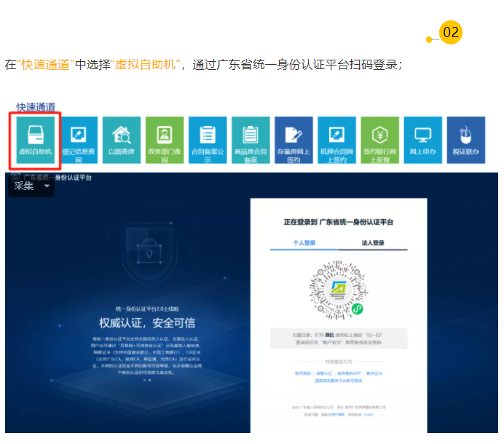This screenshot has height=444, width=504.
Task: Open the 税证联办 tile
Action: [x=466, y=140]
